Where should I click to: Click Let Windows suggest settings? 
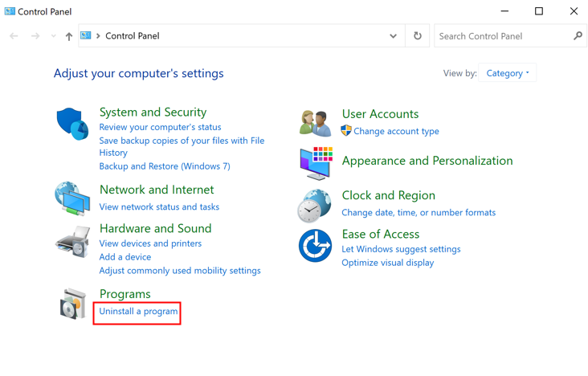(x=401, y=249)
